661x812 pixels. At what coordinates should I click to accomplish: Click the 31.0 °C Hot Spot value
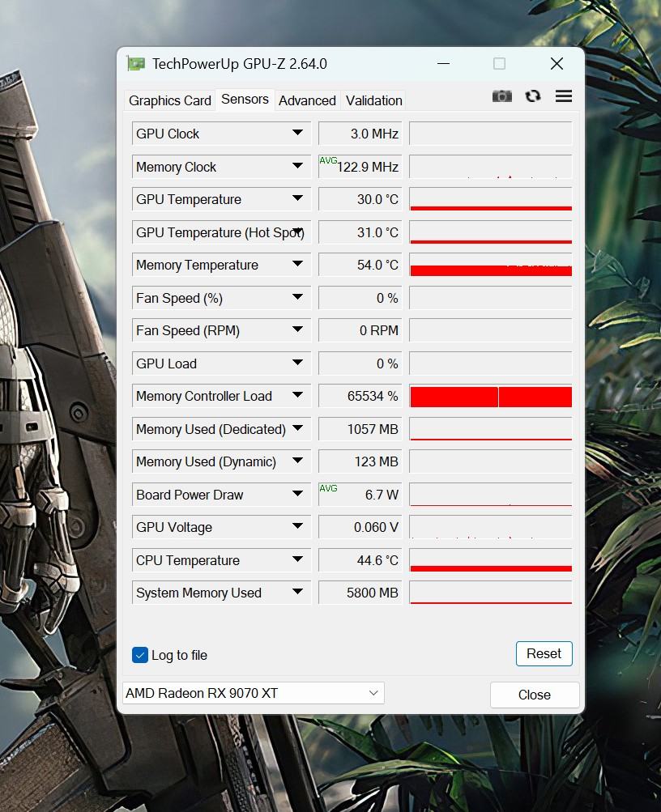[x=360, y=232]
